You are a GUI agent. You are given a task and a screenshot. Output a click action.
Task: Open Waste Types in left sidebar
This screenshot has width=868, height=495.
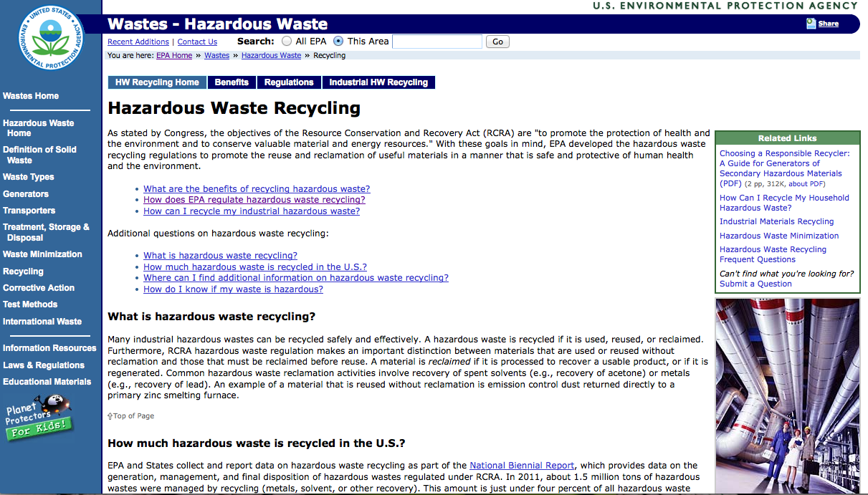[x=28, y=177]
